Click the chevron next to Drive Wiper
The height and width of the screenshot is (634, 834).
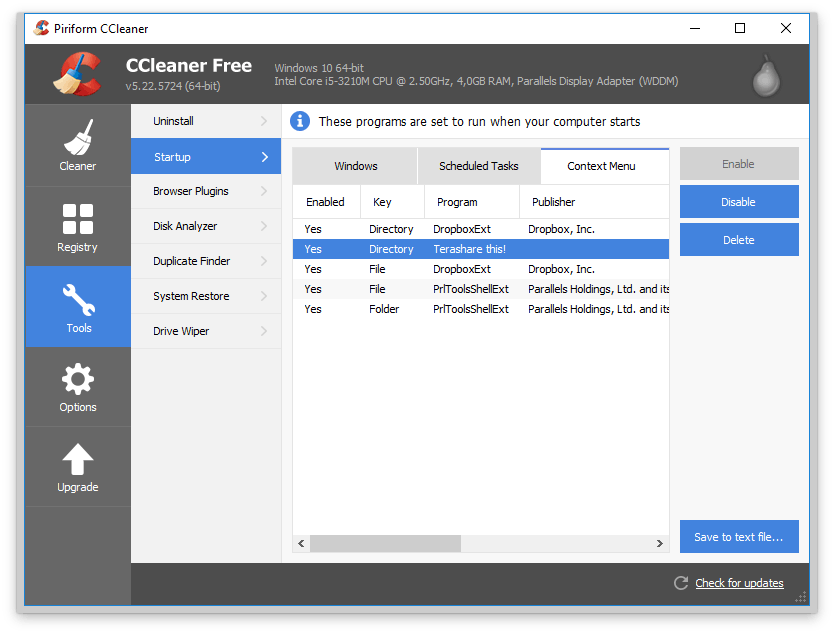tap(264, 331)
